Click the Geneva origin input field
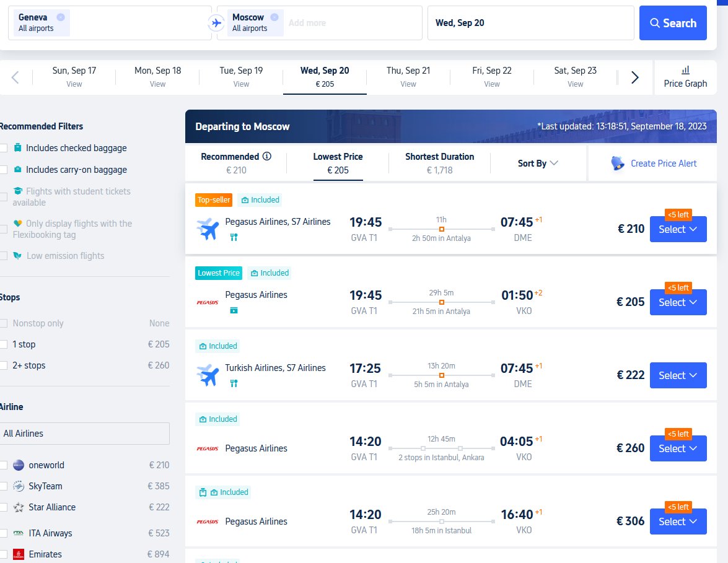Image resolution: width=728 pixels, height=563 pixels. 110,23
